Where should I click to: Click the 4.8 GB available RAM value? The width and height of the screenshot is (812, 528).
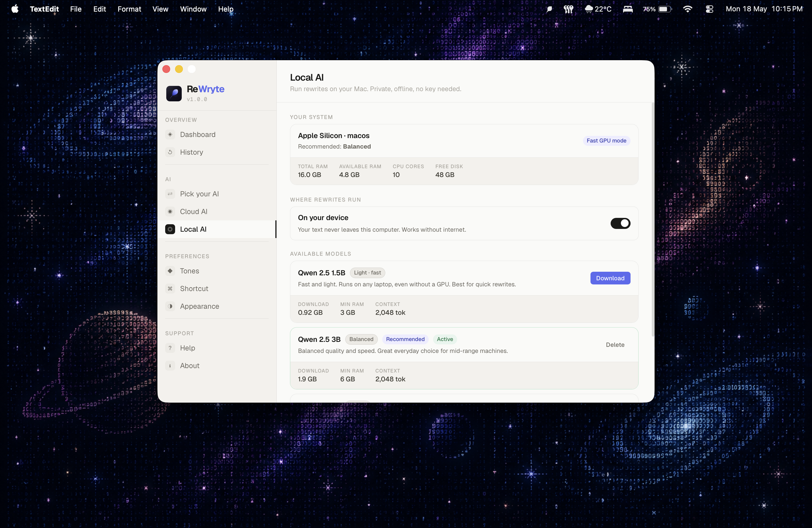click(349, 175)
